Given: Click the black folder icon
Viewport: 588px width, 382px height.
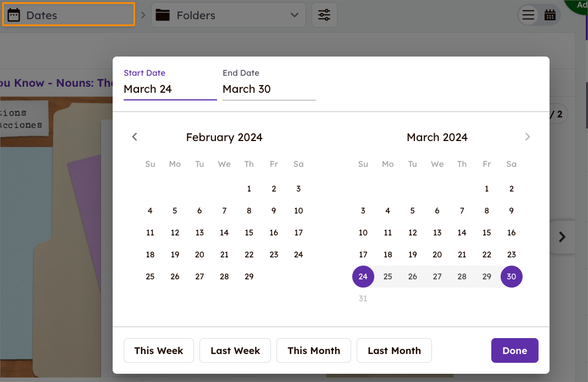Looking at the screenshot, I should click(163, 15).
